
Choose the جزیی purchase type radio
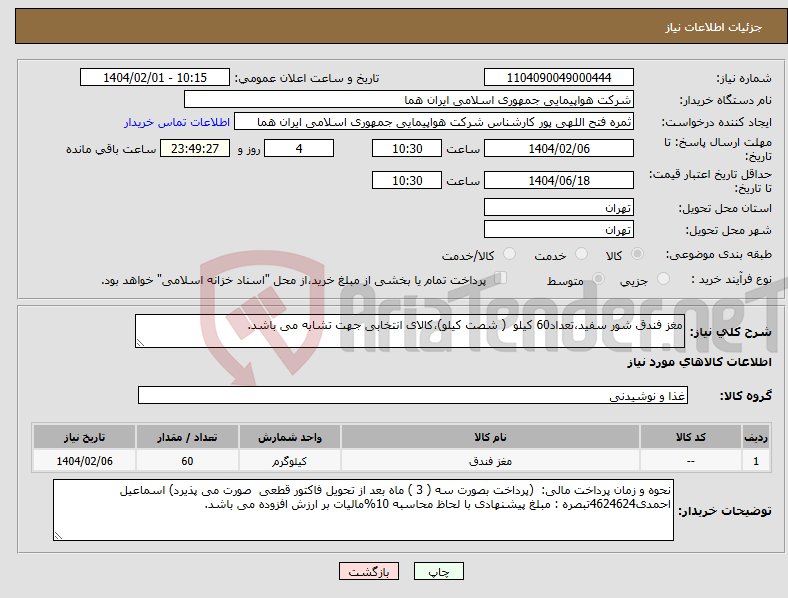click(663, 278)
